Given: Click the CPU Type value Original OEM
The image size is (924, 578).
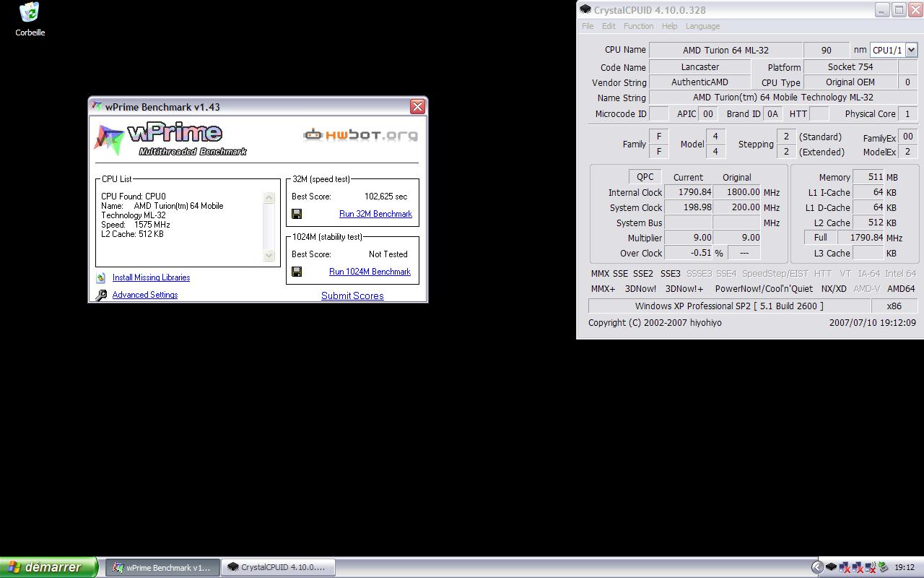Looking at the screenshot, I should pyautogui.click(x=850, y=82).
